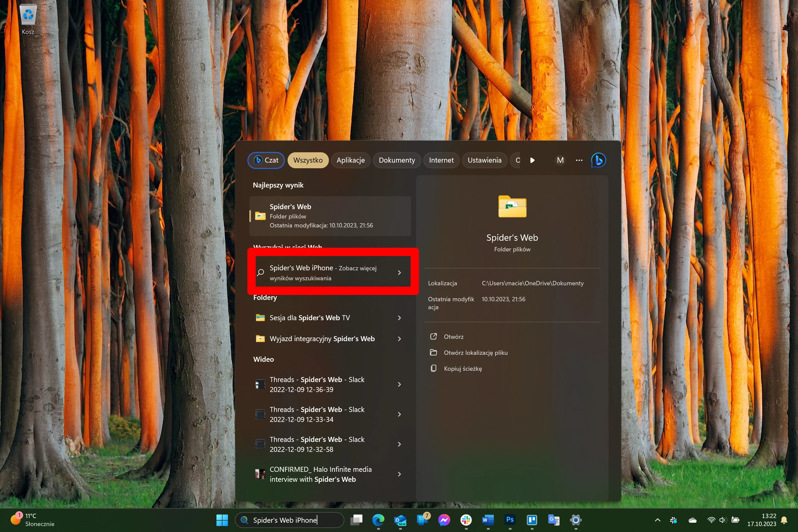Click the Sesja dla Spider's Web TV folder icon
This screenshot has width=798, height=532.
pyautogui.click(x=260, y=318)
